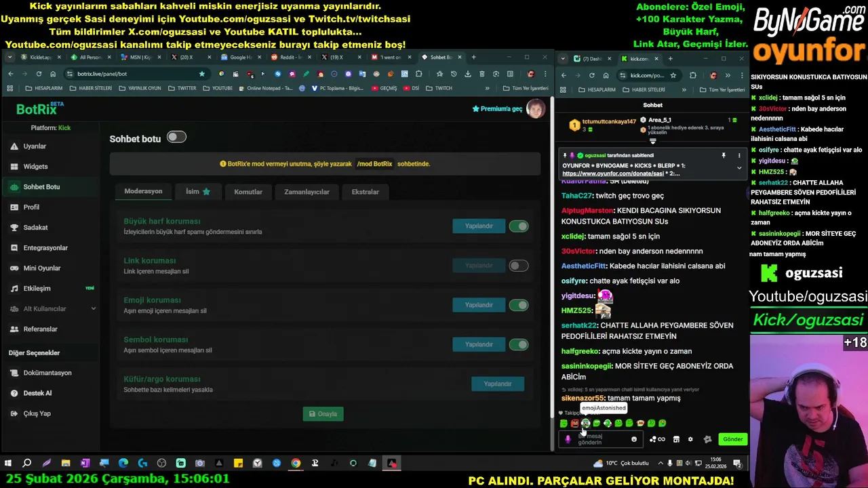The width and height of the screenshot is (868, 488).
Task: Open HESAPLARIM bookmark folder in BotRix browser
Action: [44, 88]
